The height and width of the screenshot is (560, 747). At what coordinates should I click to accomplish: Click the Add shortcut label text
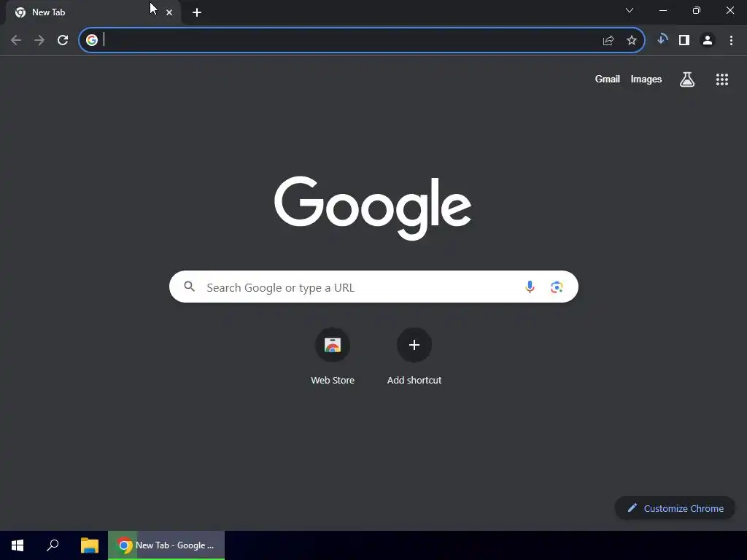pos(414,380)
